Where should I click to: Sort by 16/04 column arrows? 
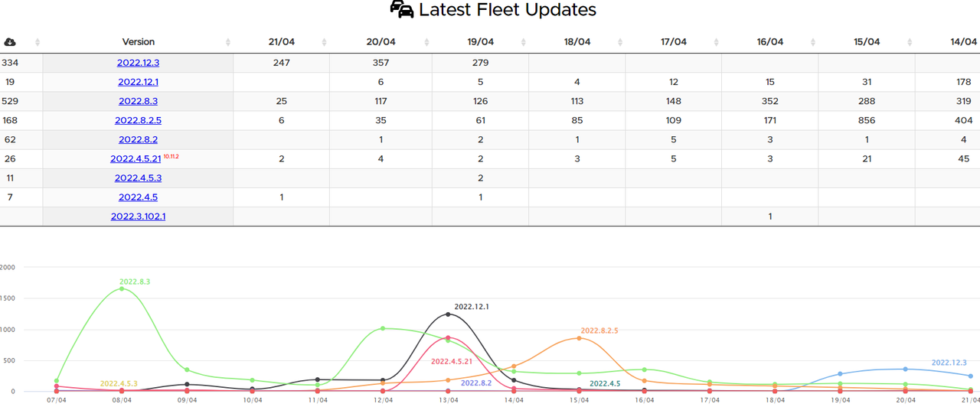[813, 42]
